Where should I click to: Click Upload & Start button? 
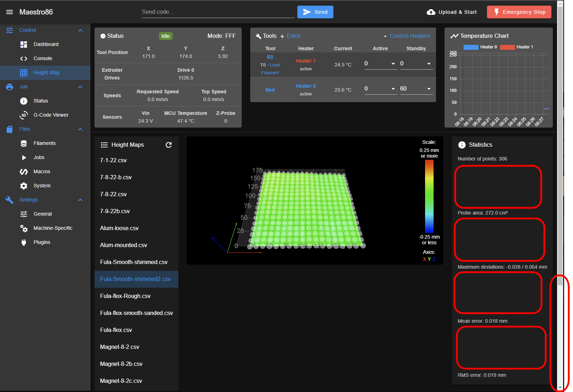(452, 12)
